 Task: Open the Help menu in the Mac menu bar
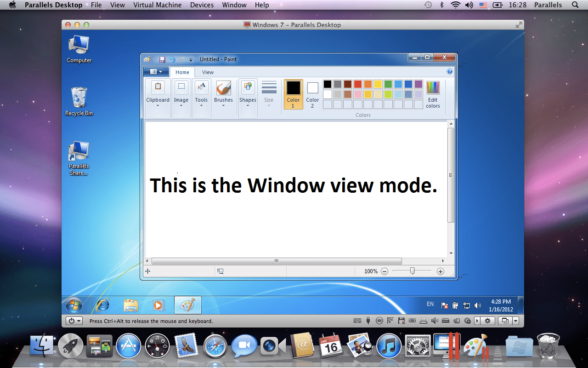coord(262,5)
